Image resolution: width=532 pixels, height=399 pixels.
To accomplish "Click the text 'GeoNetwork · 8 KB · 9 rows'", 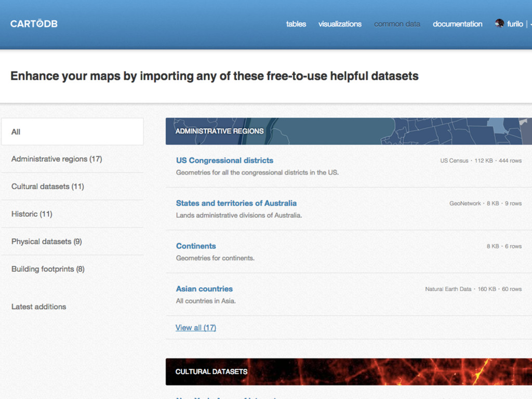I will point(486,203).
